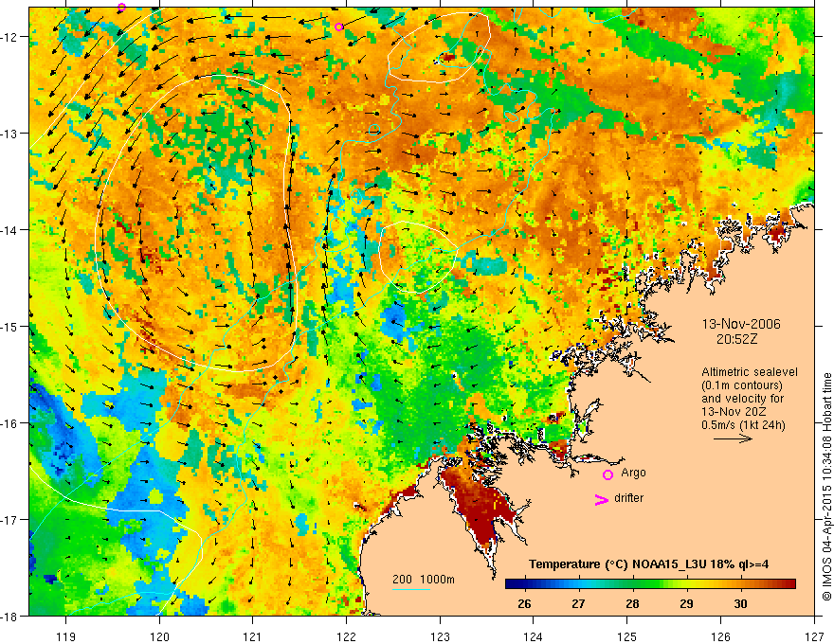The height and width of the screenshot is (644, 834).
Task: Click the longitude axis label '122'
Action: point(346,636)
